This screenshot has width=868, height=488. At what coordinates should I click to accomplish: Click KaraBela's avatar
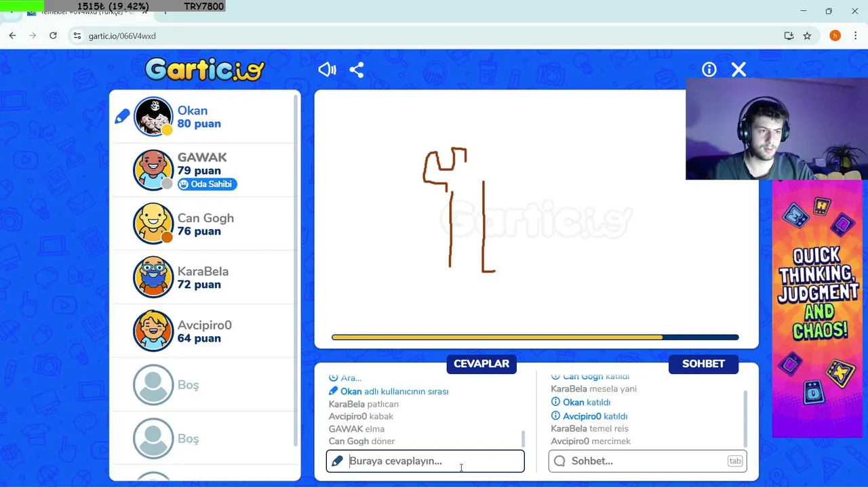pyautogui.click(x=153, y=277)
